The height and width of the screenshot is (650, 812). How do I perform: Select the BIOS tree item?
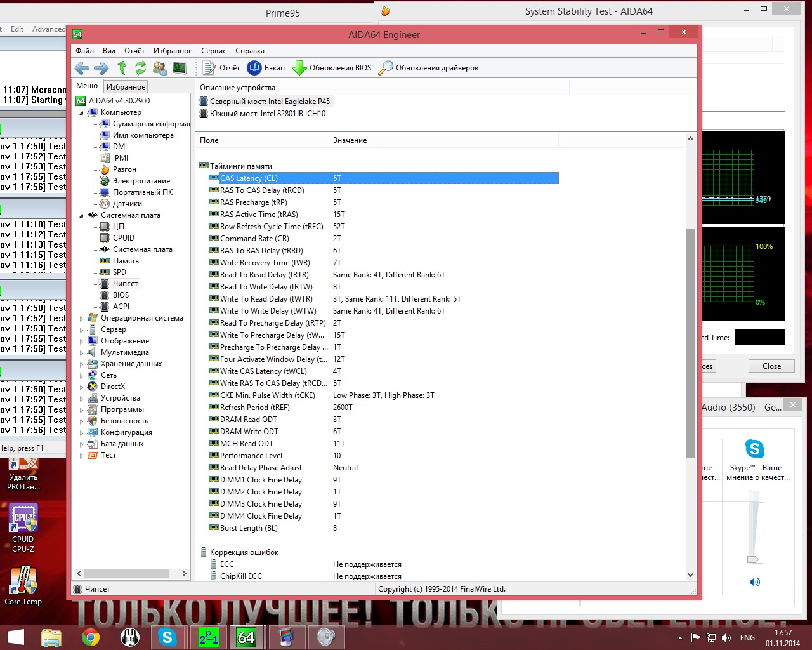click(121, 295)
